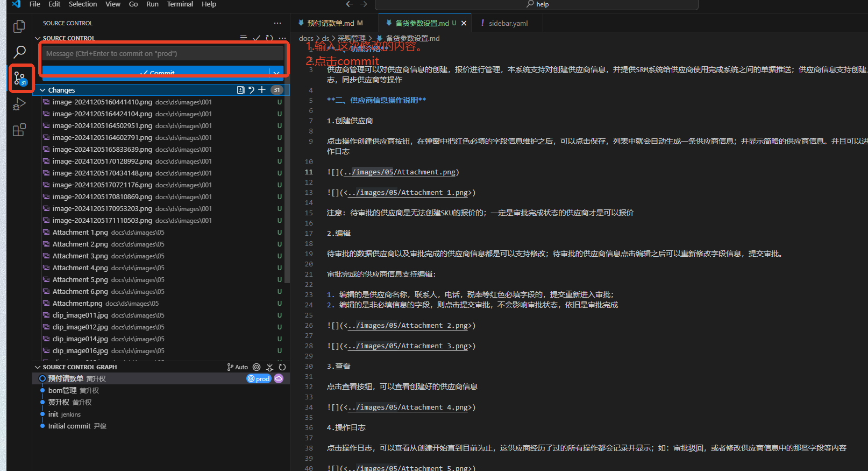This screenshot has width=868, height=471.
Task: Open the Search view in activity bar
Action: [x=19, y=52]
